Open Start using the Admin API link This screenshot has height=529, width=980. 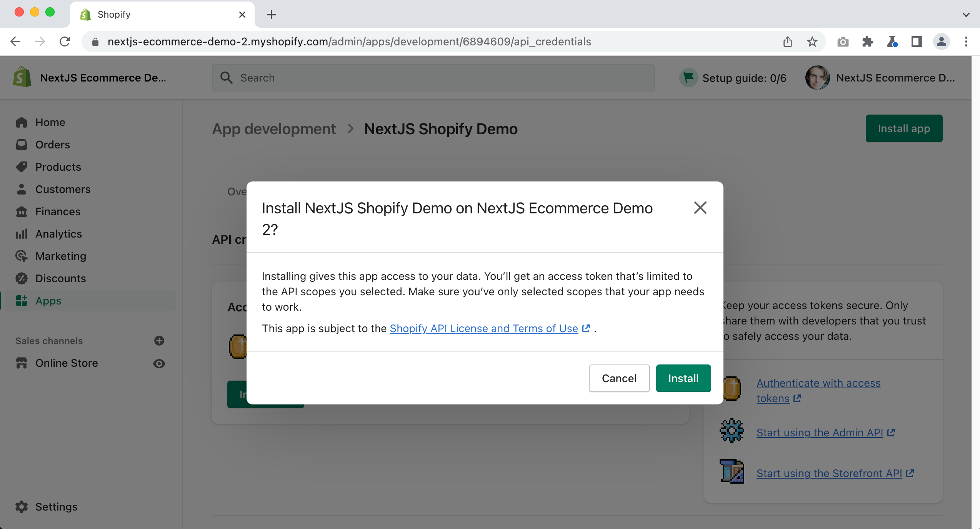[x=826, y=433]
